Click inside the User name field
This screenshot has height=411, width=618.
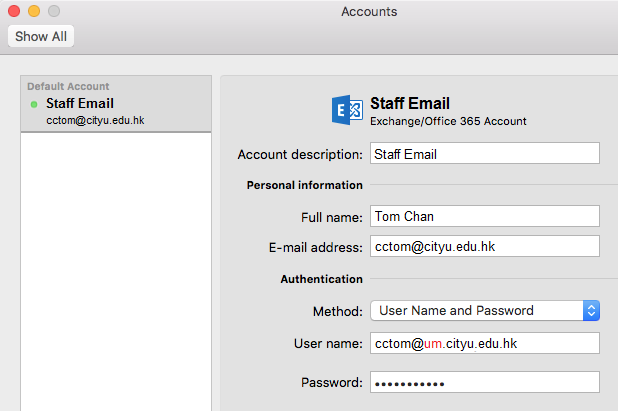coord(484,343)
